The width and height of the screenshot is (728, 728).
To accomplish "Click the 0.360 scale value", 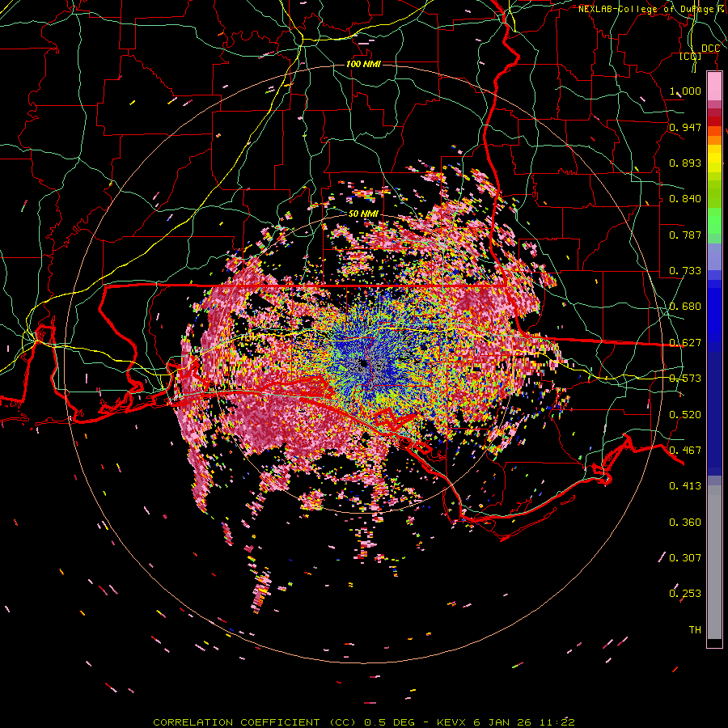I will tap(685, 523).
